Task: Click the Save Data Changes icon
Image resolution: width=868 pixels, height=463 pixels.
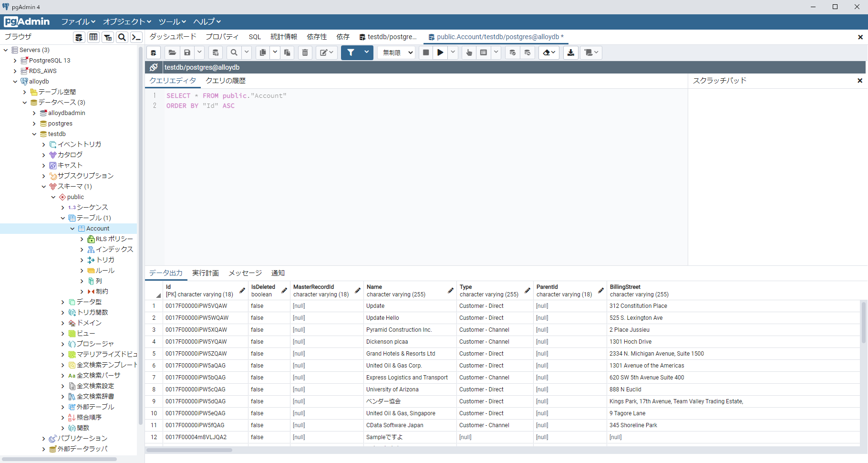Action: [216, 53]
